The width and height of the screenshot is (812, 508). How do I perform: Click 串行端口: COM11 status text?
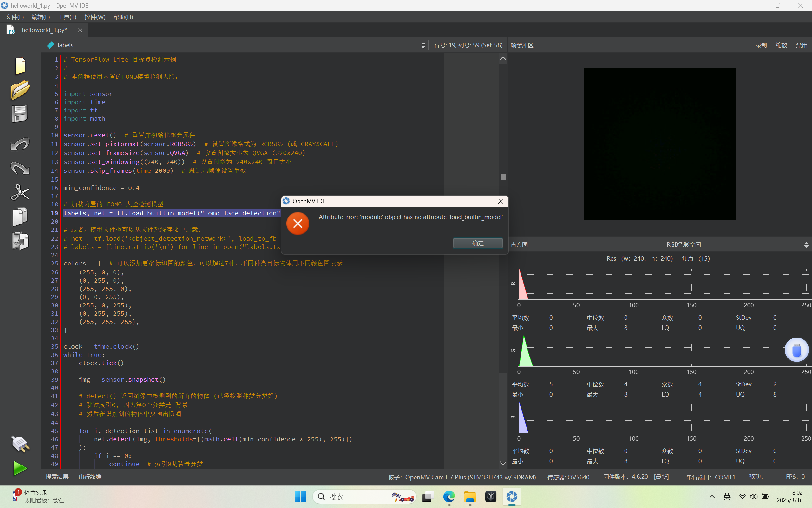[711, 477]
